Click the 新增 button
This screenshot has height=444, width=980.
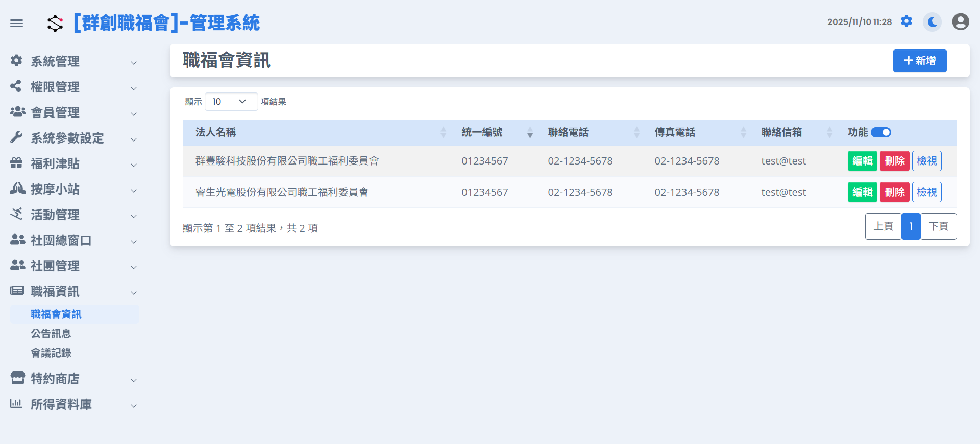click(x=919, y=61)
